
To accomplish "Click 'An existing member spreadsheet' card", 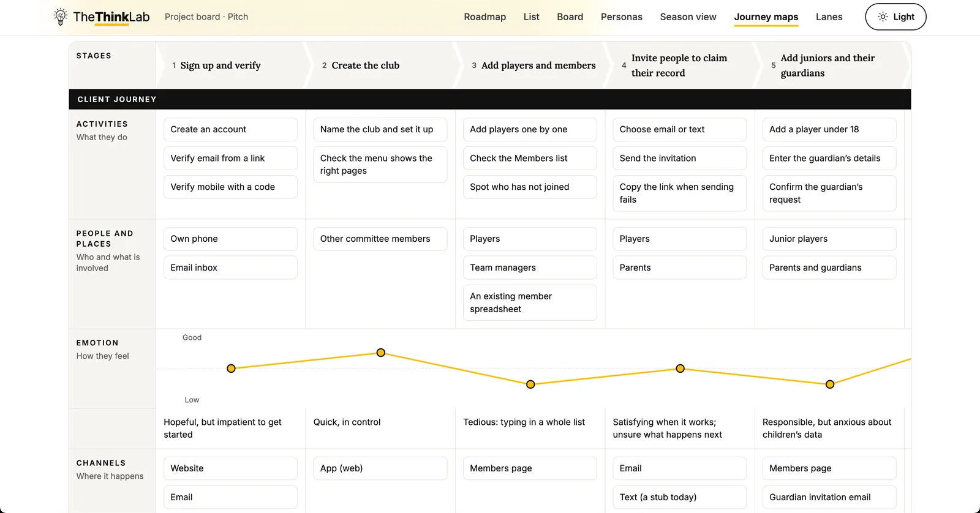I will tap(530, 302).
